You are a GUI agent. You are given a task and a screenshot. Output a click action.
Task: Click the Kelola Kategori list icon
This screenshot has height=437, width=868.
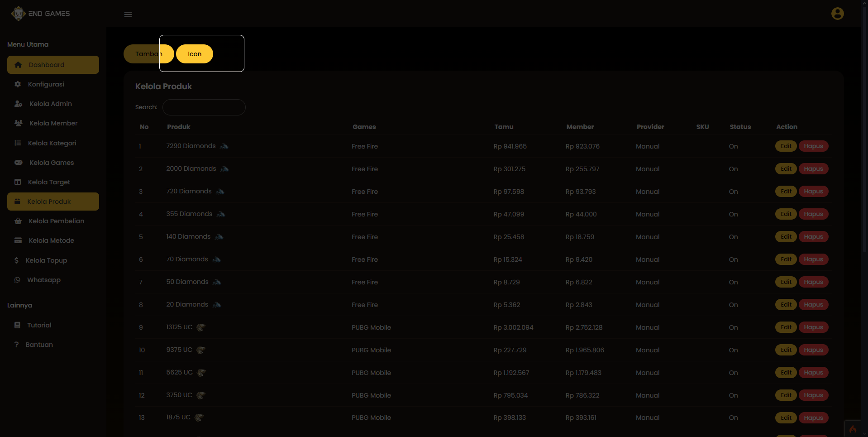[x=18, y=143]
